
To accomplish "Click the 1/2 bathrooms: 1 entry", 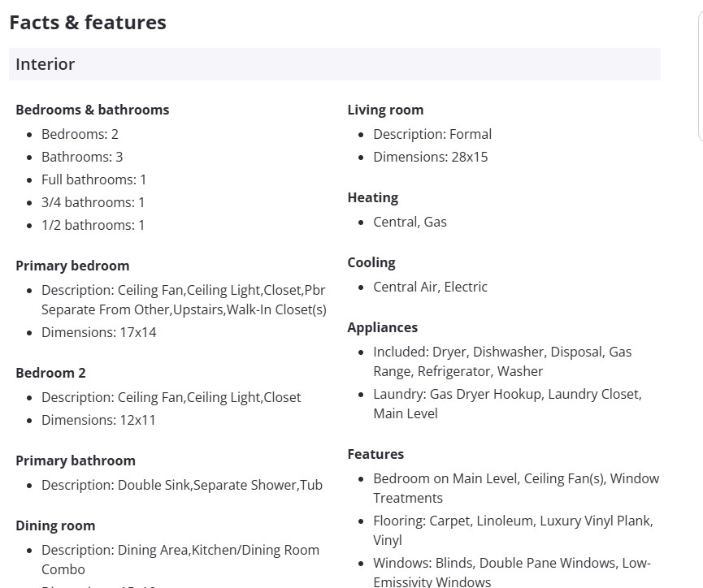I will pos(93,225).
